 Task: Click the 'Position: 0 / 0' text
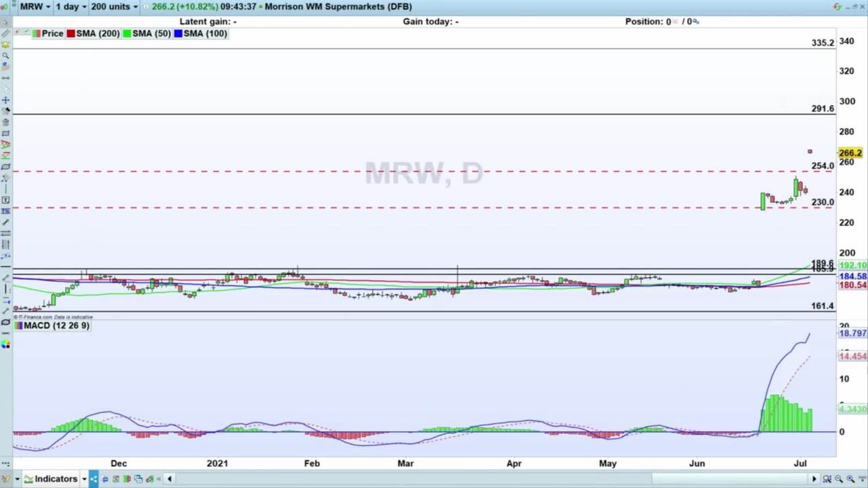pyautogui.click(x=658, y=22)
